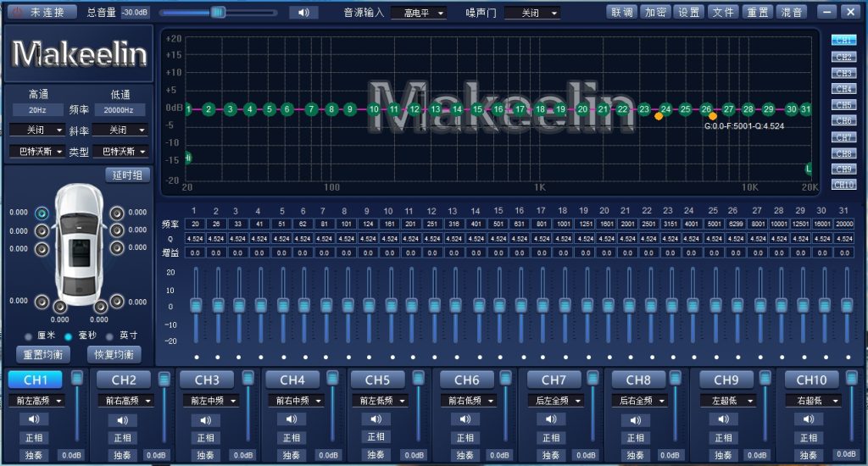Toggle CH4 solo 独奏 button
The width and height of the screenshot is (868, 466).
click(292, 456)
